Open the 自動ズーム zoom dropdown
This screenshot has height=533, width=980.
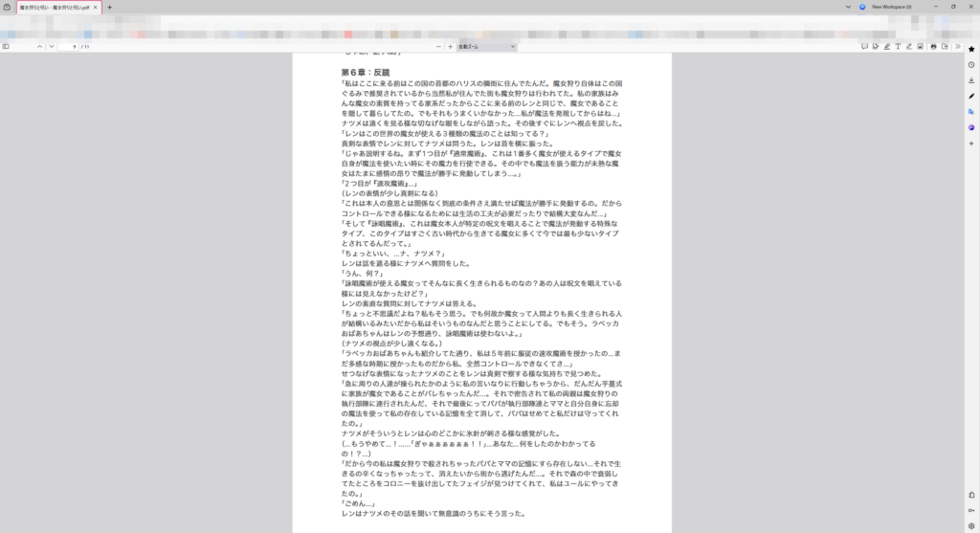point(487,46)
